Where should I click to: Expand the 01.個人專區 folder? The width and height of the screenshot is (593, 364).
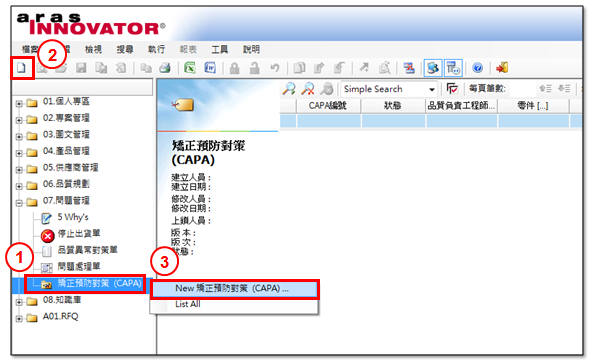(19, 103)
